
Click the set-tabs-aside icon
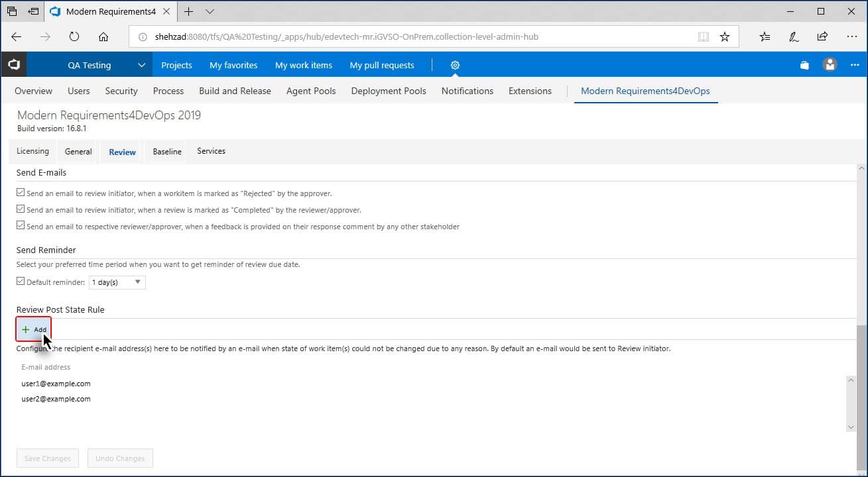[33, 11]
